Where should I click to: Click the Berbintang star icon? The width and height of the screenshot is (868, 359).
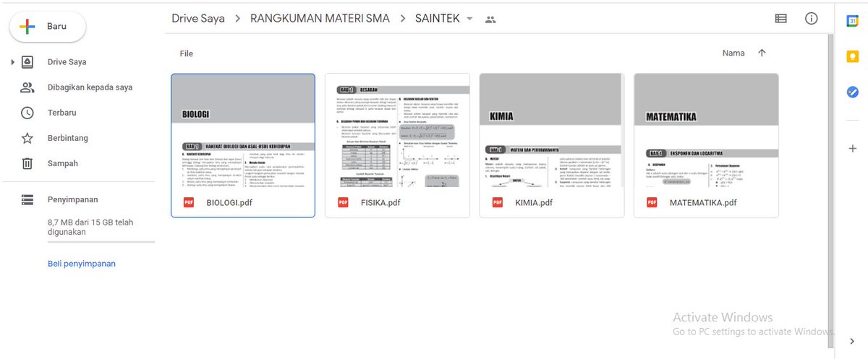coord(27,138)
